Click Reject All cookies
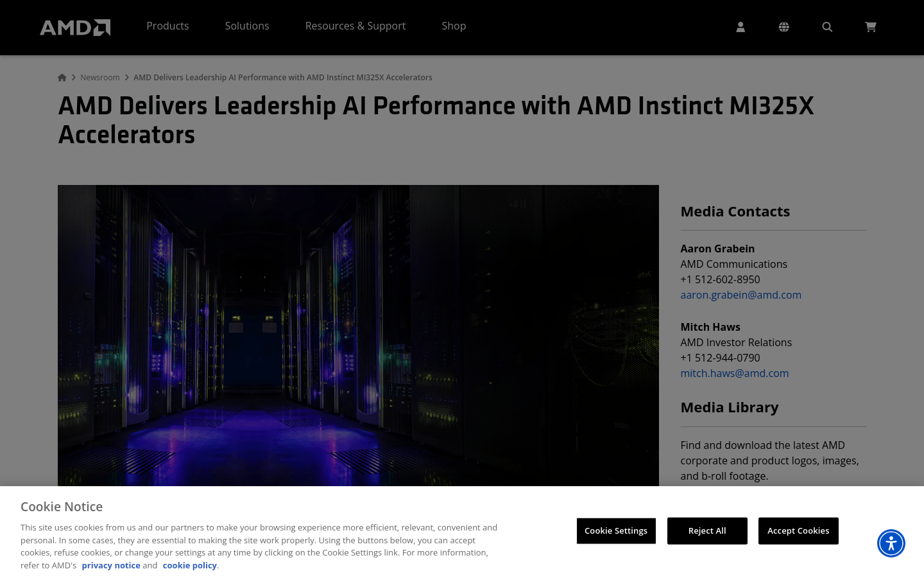 [x=707, y=530]
